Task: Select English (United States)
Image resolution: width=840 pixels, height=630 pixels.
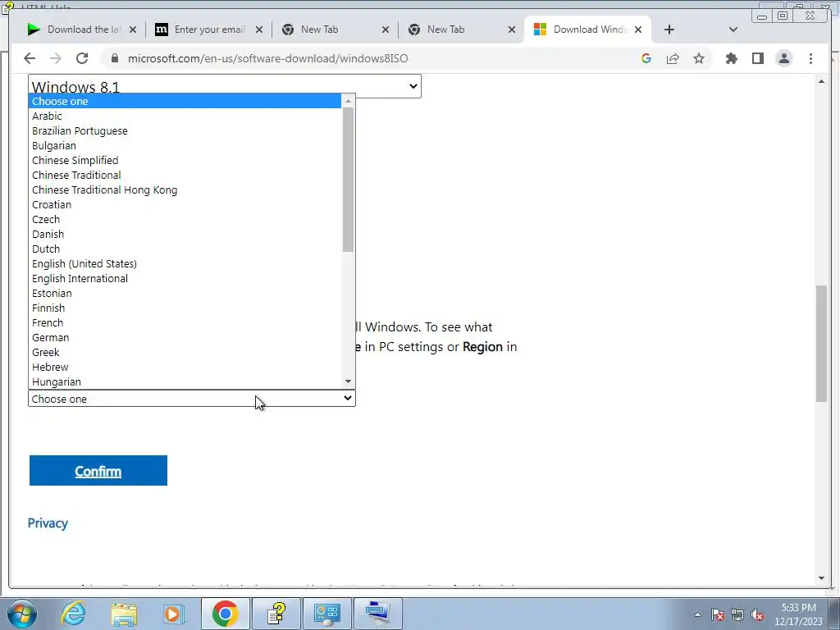Action: [x=185, y=263]
